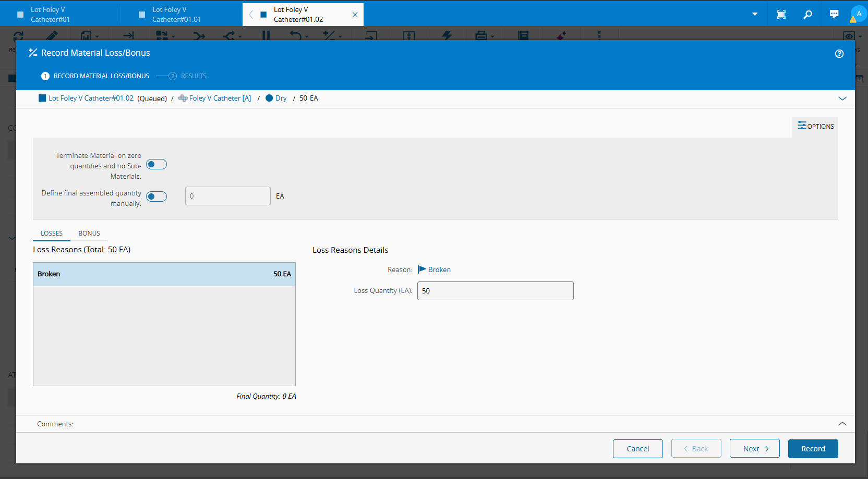Close the Lot Foley V Catheter#01.02 tab
This screenshot has height=479, width=868.
point(355,15)
